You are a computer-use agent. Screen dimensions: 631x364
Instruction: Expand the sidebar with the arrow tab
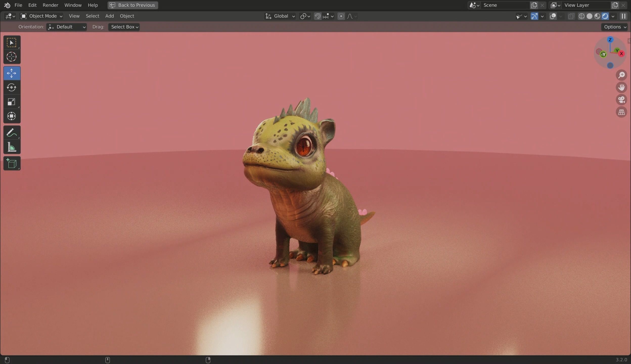click(x=629, y=41)
